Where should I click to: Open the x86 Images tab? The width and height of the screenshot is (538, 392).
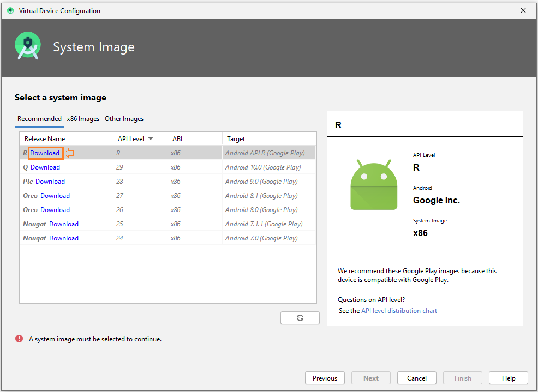point(83,119)
